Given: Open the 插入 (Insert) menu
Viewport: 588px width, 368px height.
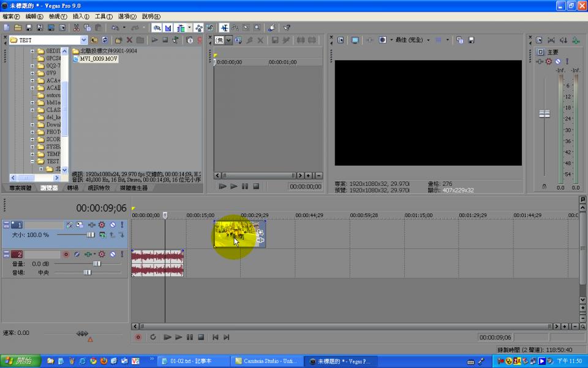Looking at the screenshot, I should click(x=81, y=17).
